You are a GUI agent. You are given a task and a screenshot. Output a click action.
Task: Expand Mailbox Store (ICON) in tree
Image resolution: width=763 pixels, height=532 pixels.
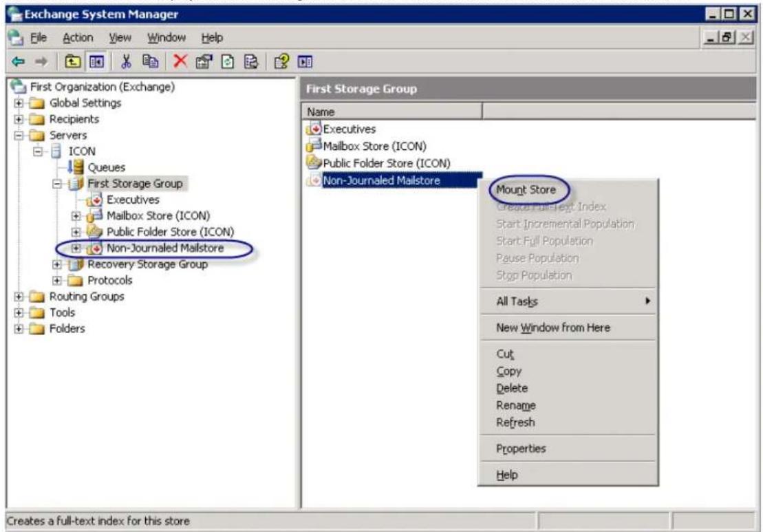click(x=76, y=215)
